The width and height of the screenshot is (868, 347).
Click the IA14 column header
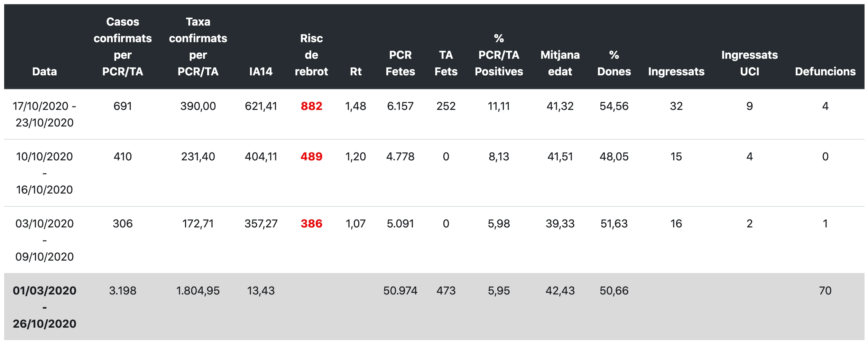(x=261, y=72)
